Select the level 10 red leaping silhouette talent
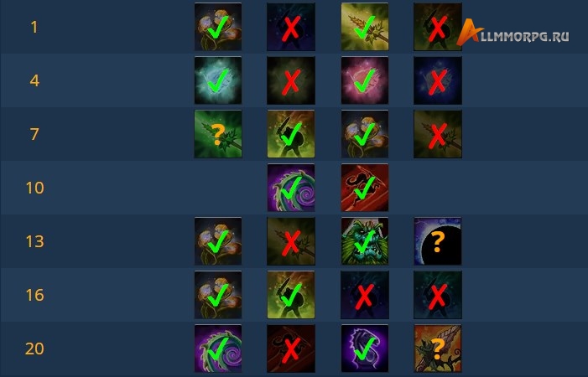The image size is (588, 377). tap(365, 188)
